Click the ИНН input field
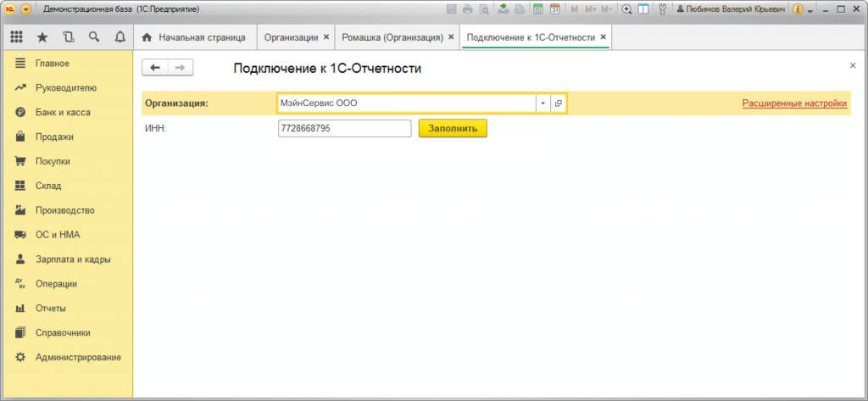868x401 pixels. pos(344,129)
